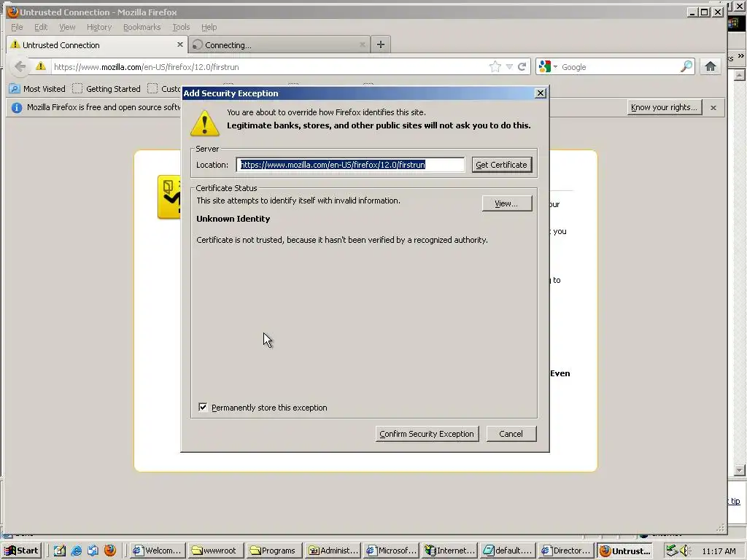Click the network connection tray icon

point(671,551)
